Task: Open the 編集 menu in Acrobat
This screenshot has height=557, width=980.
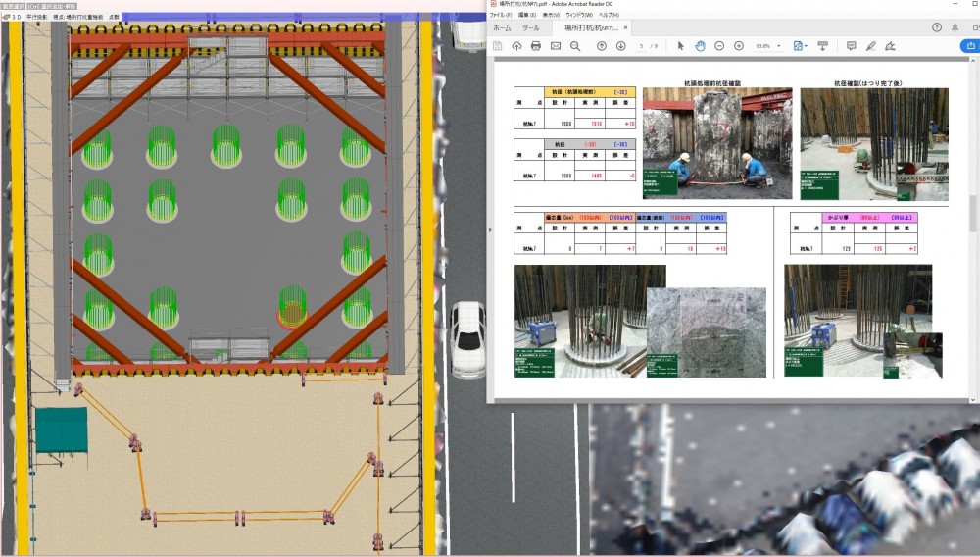Action: 527,15
